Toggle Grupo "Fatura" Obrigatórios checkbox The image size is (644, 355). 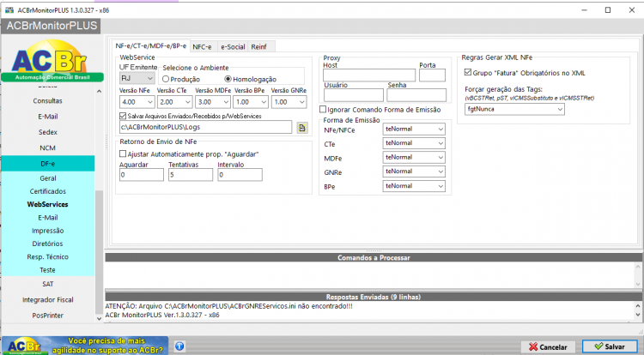pyautogui.click(x=468, y=73)
